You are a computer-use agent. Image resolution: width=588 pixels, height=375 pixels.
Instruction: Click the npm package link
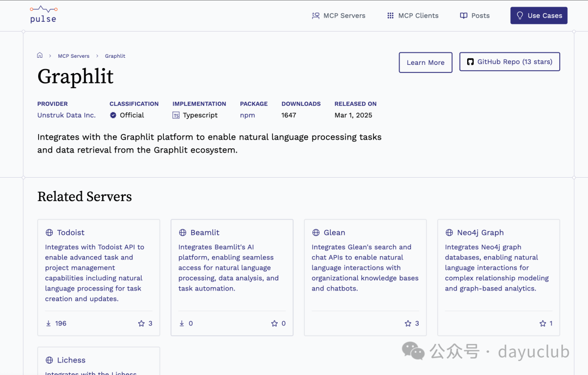click(x=247, y=115)
